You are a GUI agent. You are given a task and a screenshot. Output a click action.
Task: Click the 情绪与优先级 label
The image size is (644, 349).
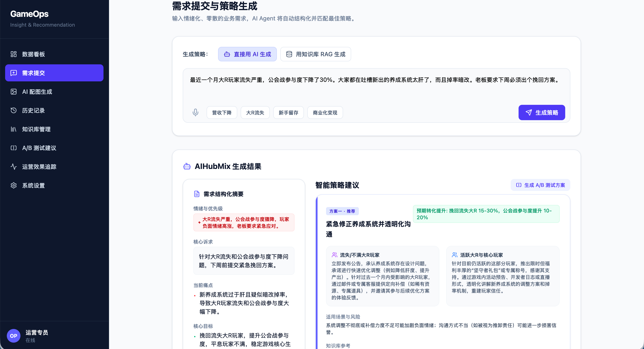point(208,208)
